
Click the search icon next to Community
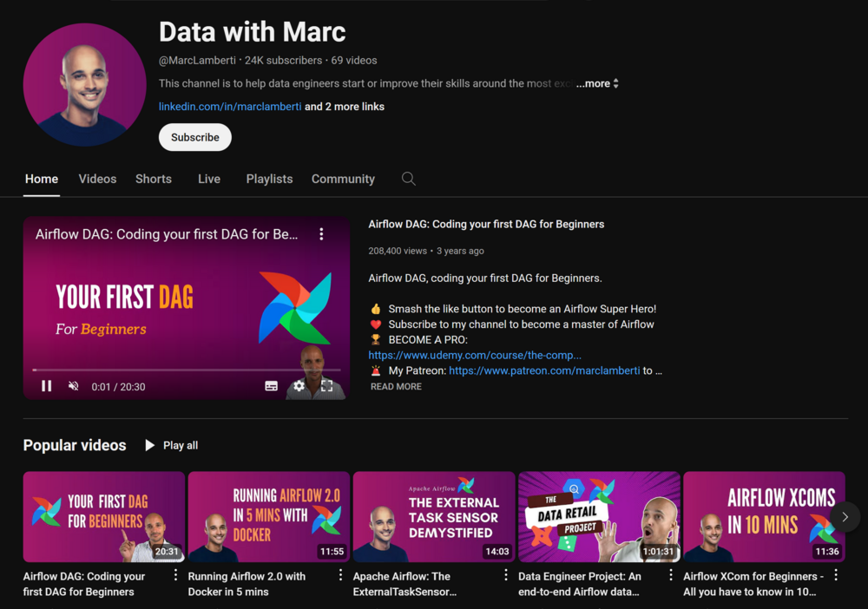tap(408, 179)
